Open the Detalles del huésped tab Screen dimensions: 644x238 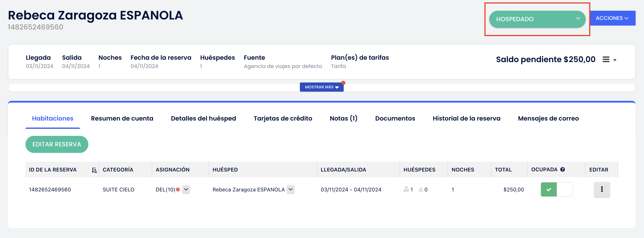point(203,118)
